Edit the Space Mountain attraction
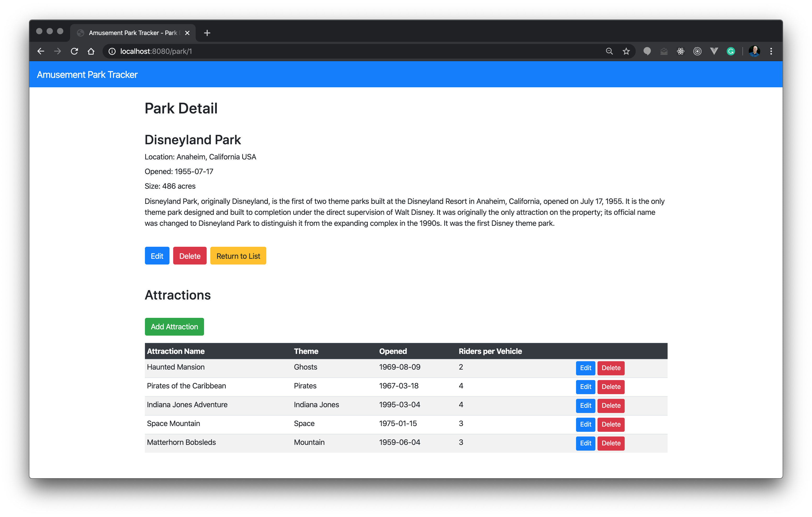This screenshot has height=517, width=812. pyautogui.click(x=585, y=424)
